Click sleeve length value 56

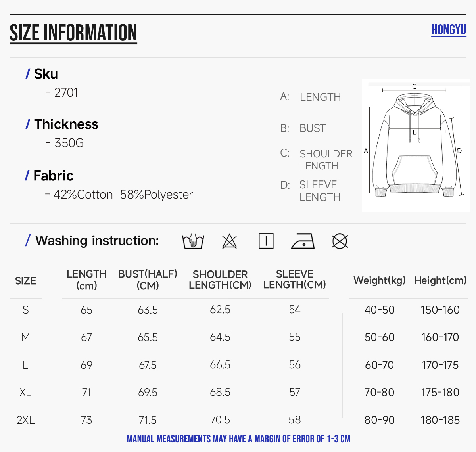tap(295, 364)
